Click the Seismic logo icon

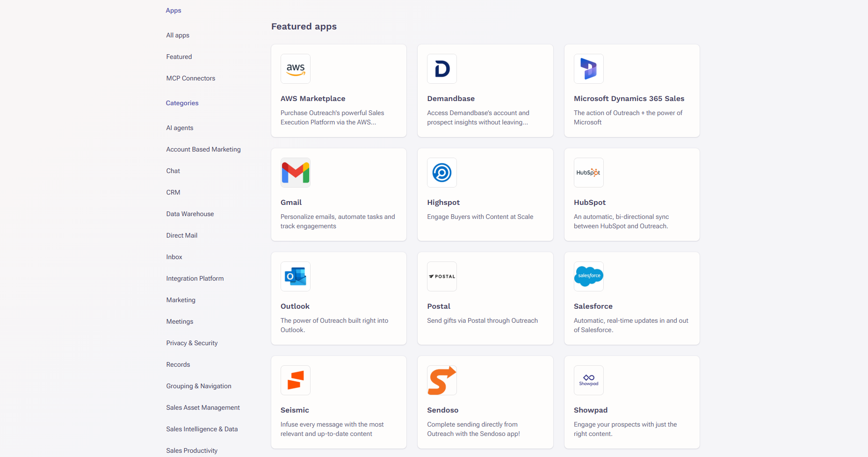pos(296,380)
